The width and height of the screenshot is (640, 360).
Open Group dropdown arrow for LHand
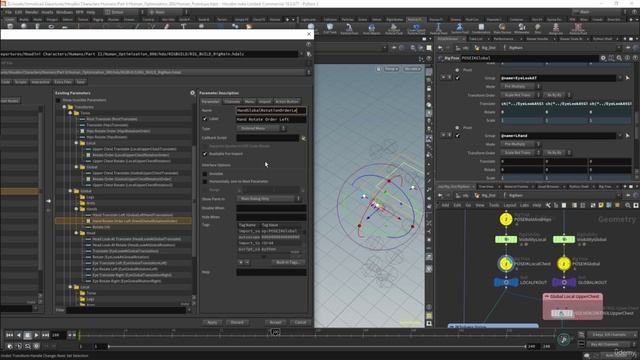coord(620,136)
